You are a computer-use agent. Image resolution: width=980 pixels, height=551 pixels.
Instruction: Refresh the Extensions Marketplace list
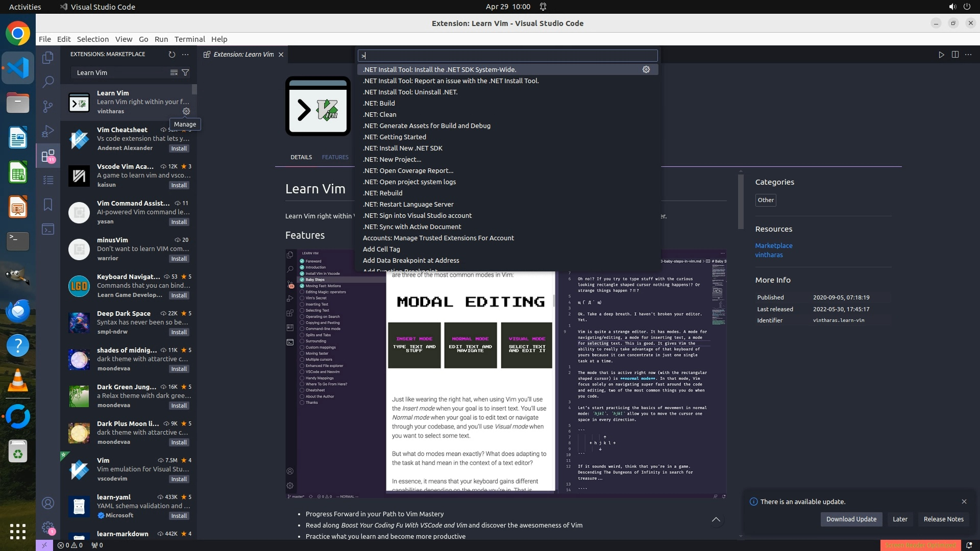(x=171, y=54)
